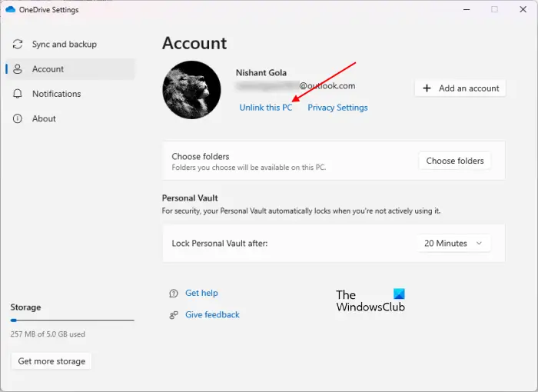Click the OneDrive cloud icon in title bar
Screen dimensions: 538x392
pos(11,9)
